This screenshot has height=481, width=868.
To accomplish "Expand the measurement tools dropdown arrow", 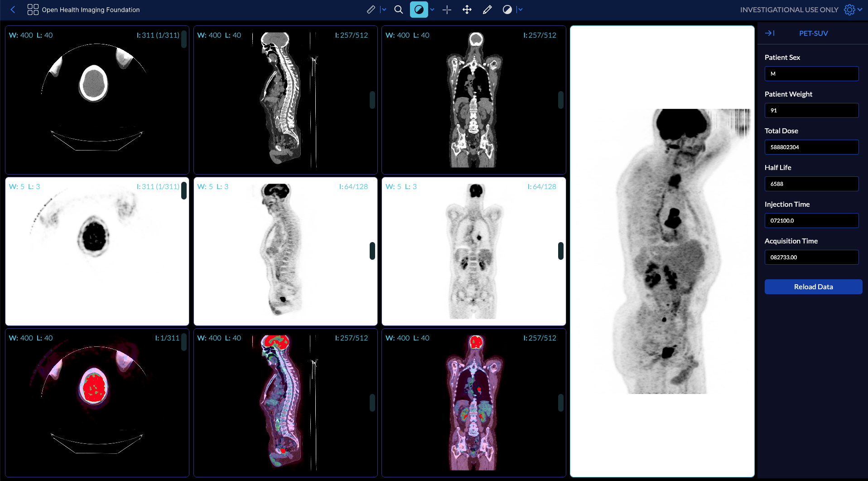I will click(384, 10).
